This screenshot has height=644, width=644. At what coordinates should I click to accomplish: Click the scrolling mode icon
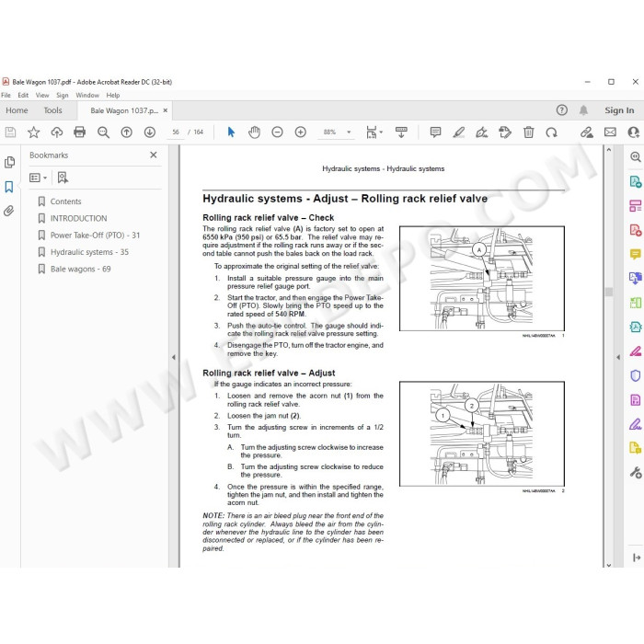coord(401,132)
